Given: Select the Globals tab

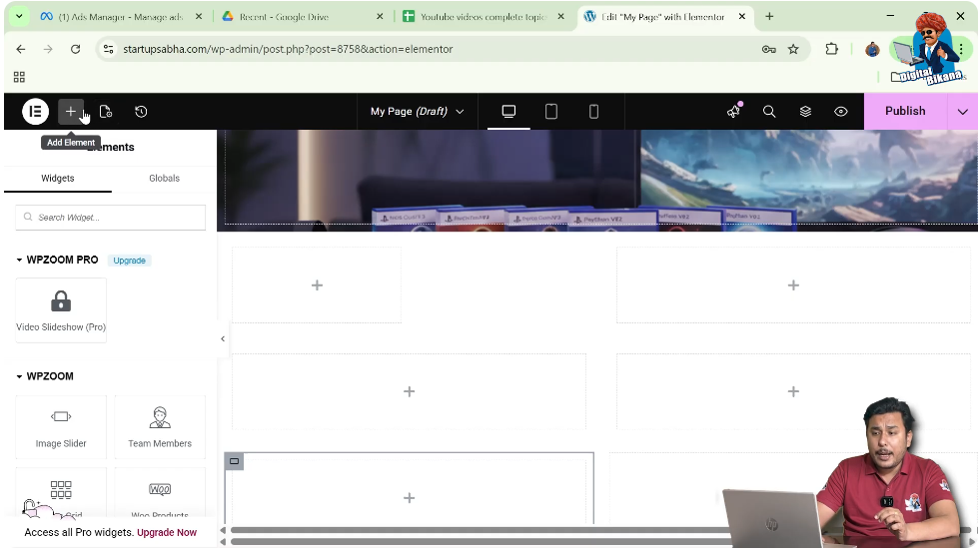Looking at the screenshot, I should tap(165, 178).
